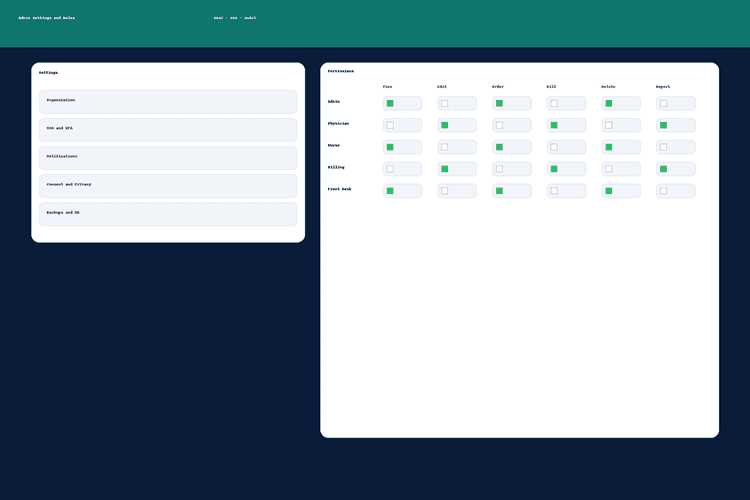
Task: Open the SSO and MFA section
Action: (x=168, y=129)
